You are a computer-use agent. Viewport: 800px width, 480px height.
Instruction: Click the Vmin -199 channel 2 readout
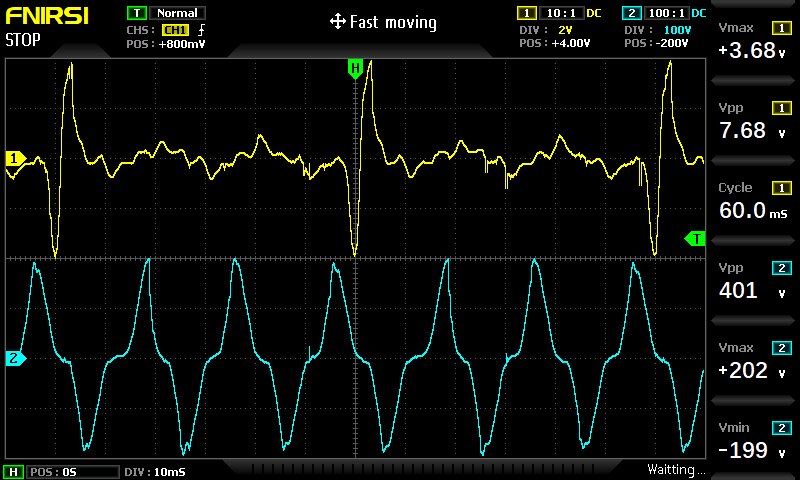[x=754, y=440]
